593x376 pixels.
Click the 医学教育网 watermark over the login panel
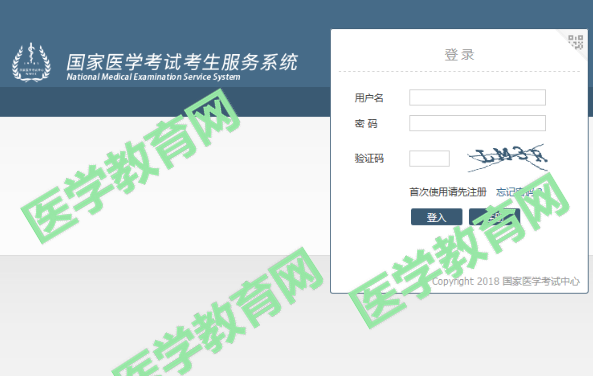[x=459, y=250]
